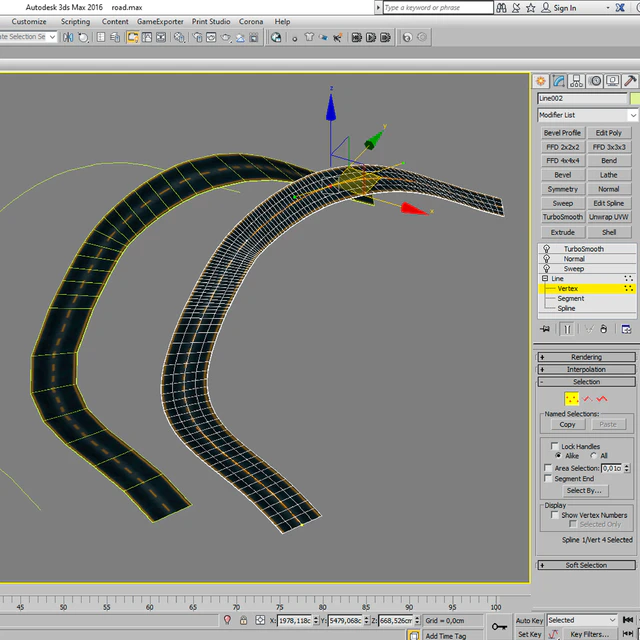Screen dimensions: 640x640
Task: Open the Create command panel tab
Action: (541, 81)
